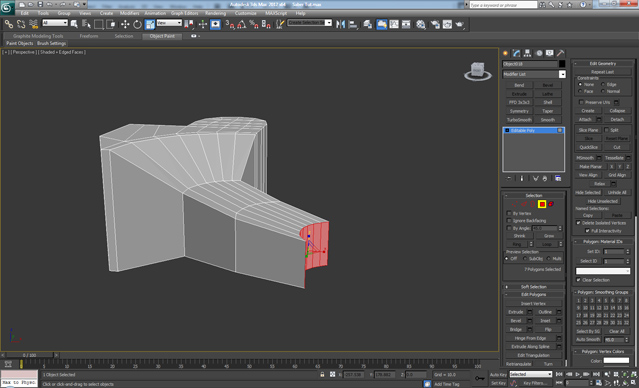
Task: Click the TurboSmooth modifier button
Action: (519, 120)
